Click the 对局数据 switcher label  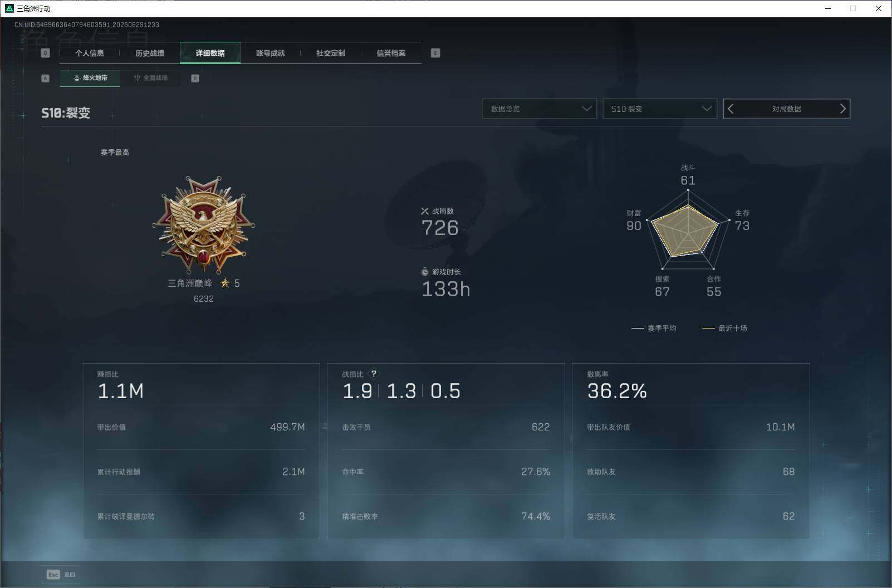787,109
